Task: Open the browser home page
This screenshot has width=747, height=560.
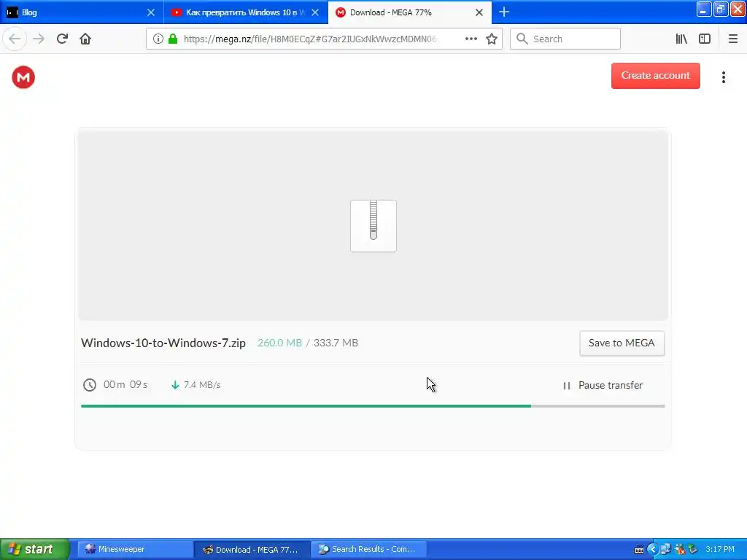Action: (85, 39)
